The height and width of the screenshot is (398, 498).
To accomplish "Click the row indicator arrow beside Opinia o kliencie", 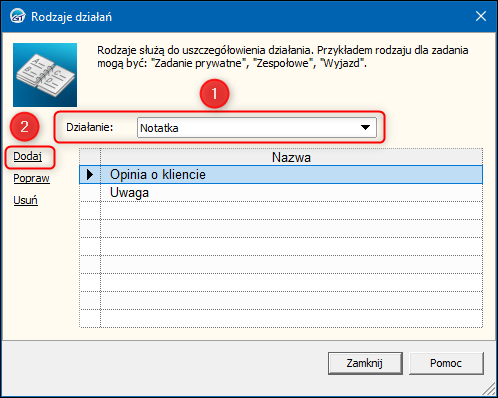I will [x=90, y=175].
